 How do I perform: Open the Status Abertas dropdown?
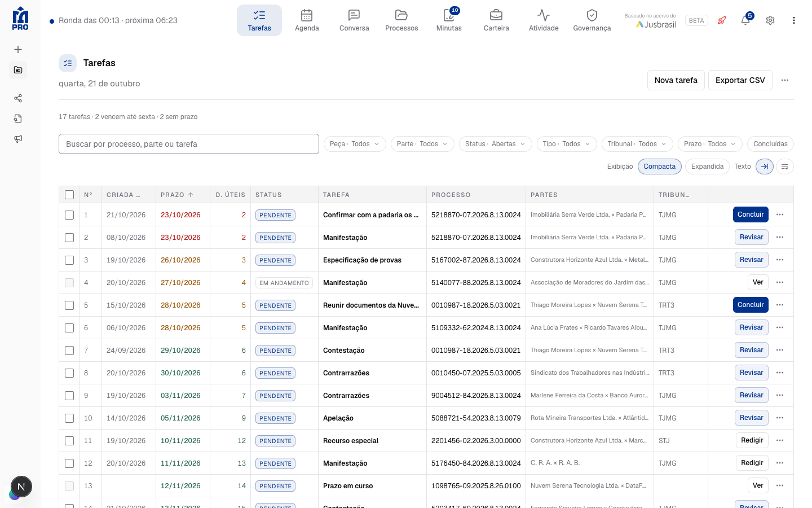tap(495, 144)
